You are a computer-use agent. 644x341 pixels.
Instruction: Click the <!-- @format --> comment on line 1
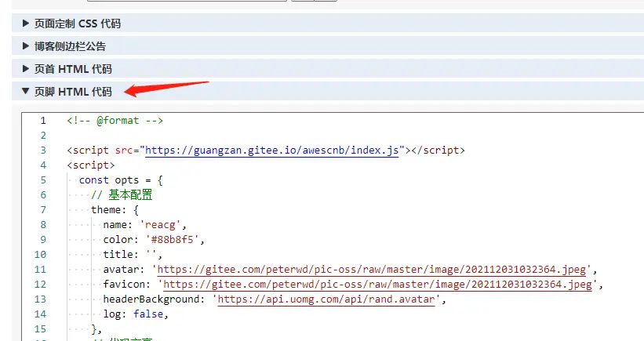pyautogui.click(x=115, y=121)
